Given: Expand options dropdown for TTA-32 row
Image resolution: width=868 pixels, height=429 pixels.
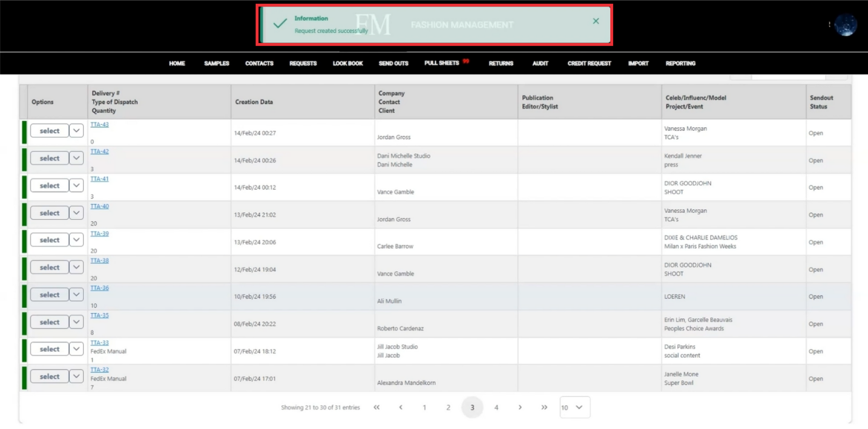Looking at the screenshot, I should click(x=76, y=377).
